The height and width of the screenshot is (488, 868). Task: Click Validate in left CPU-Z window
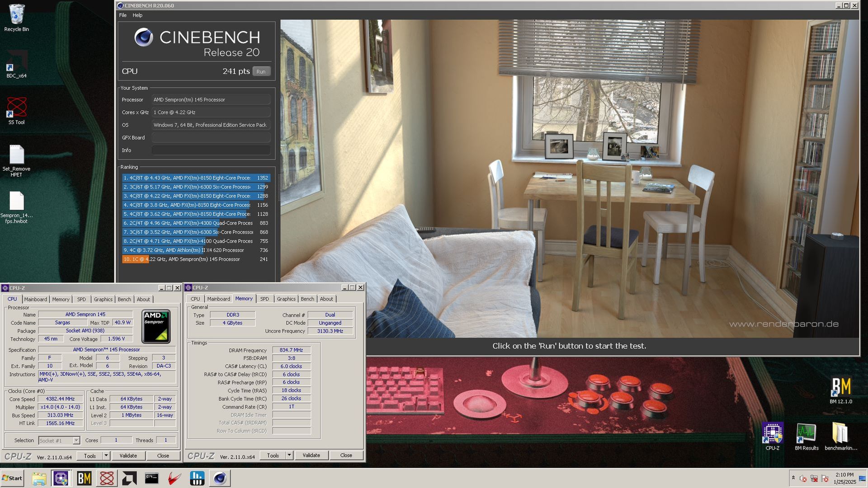point(128,456)
